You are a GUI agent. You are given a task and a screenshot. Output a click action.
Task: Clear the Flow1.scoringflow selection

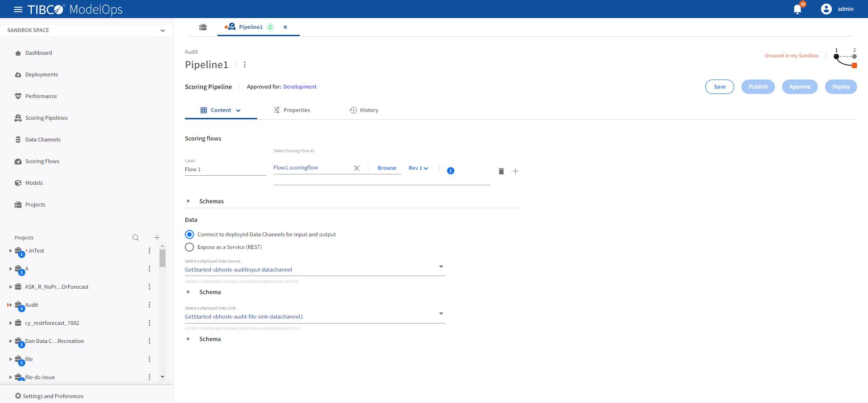(x=356, y=168)
